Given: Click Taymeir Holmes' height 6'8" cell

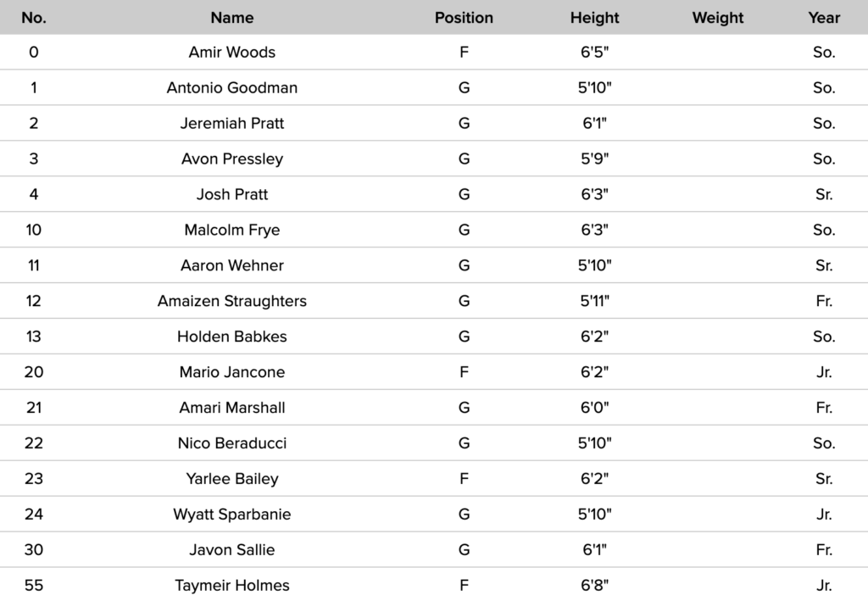Looking at the screenshot, I should (x=594, y=586).
